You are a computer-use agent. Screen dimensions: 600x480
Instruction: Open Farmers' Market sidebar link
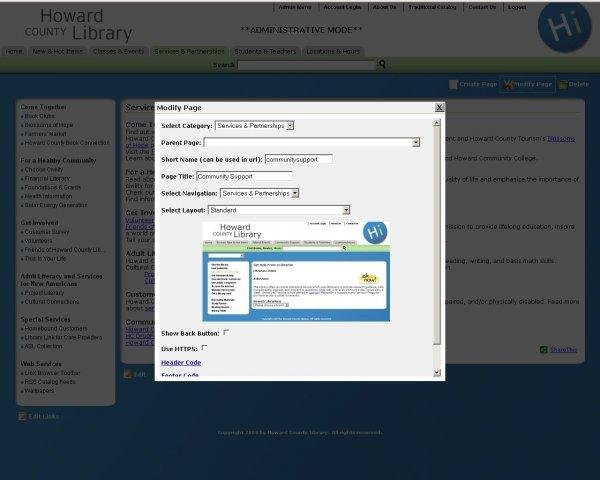(x=45, y=134)
